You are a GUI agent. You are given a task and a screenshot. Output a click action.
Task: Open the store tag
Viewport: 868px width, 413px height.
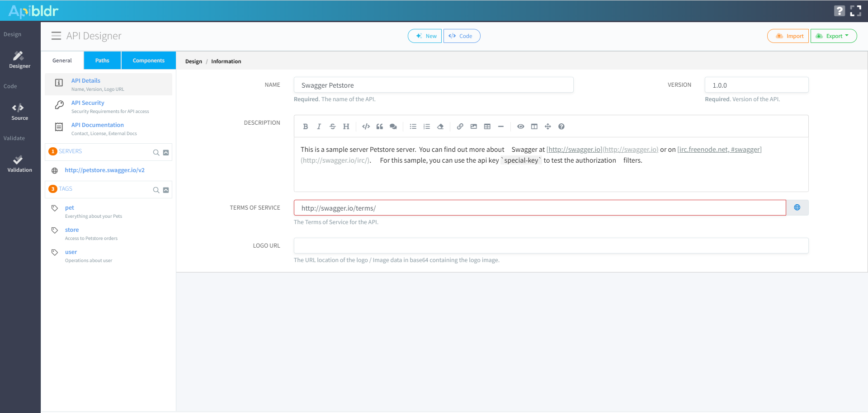point(72,230)
